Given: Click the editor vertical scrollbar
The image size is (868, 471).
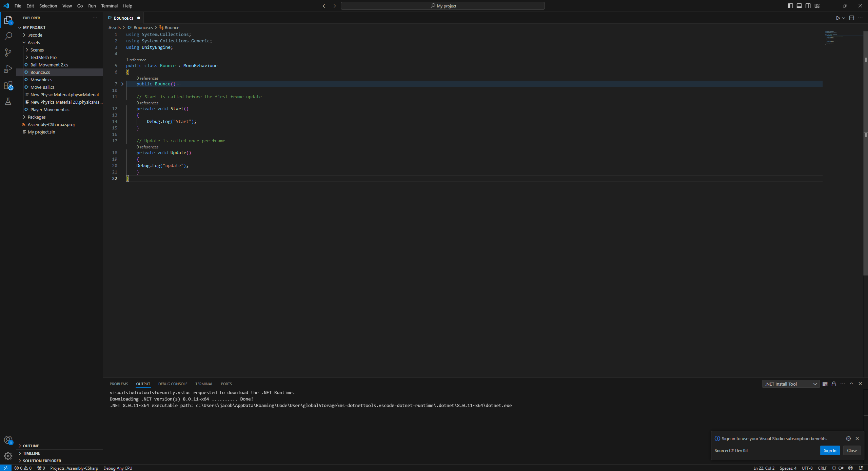Looking at the screenshot, I should pyautogui.click(x=865, y=152).
